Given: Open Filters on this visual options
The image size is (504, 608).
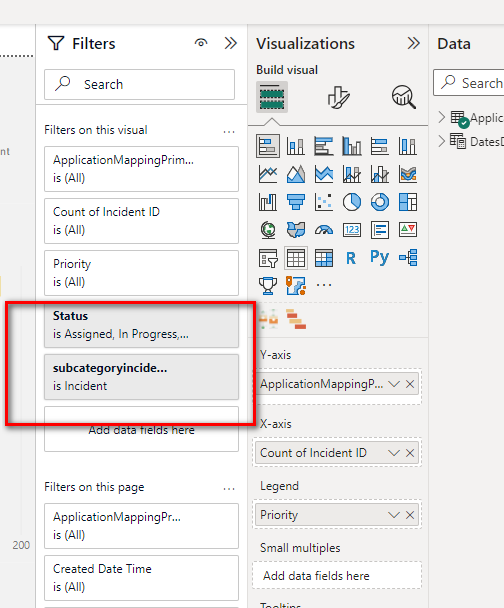Looking at the screenshot, I should [229, 132].
